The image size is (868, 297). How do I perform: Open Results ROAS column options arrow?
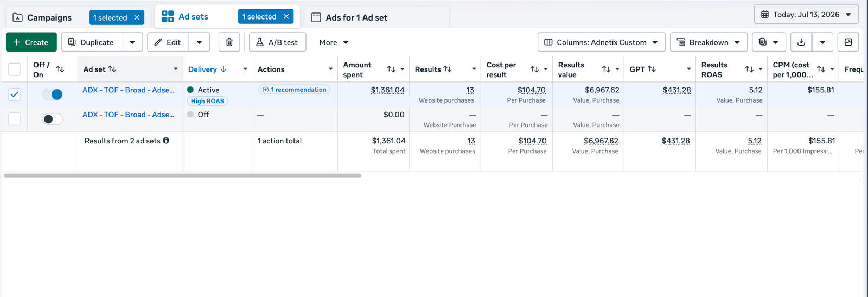761,69
